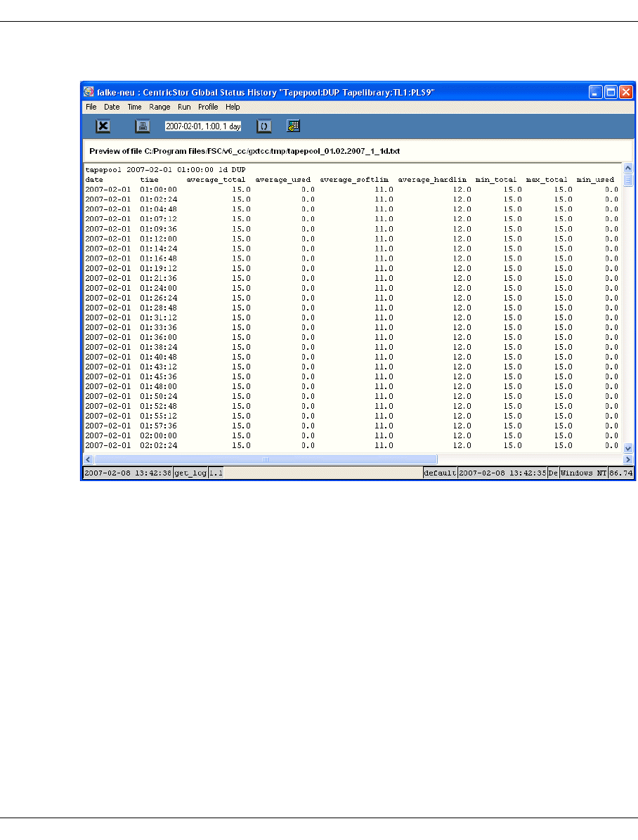Click the 'default' status bar entry
This screenshot has height=840, width=638.
click(440, 473)
